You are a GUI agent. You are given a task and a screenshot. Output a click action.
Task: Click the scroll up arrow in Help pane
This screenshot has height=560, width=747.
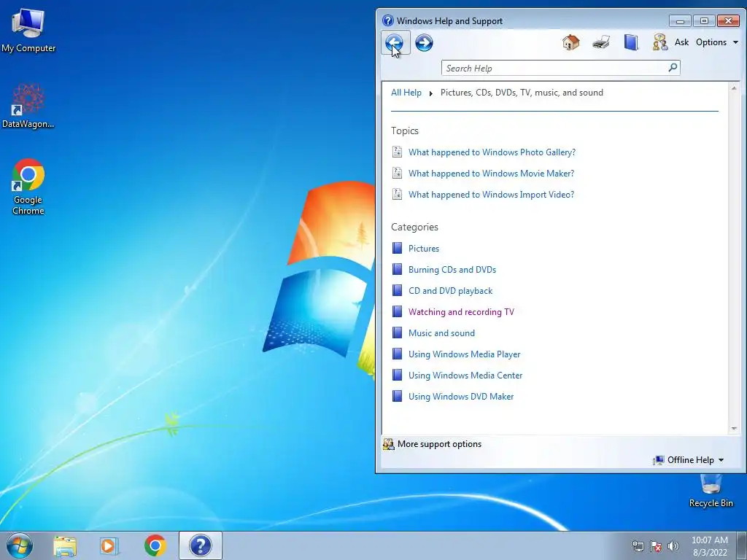(734, 88)
